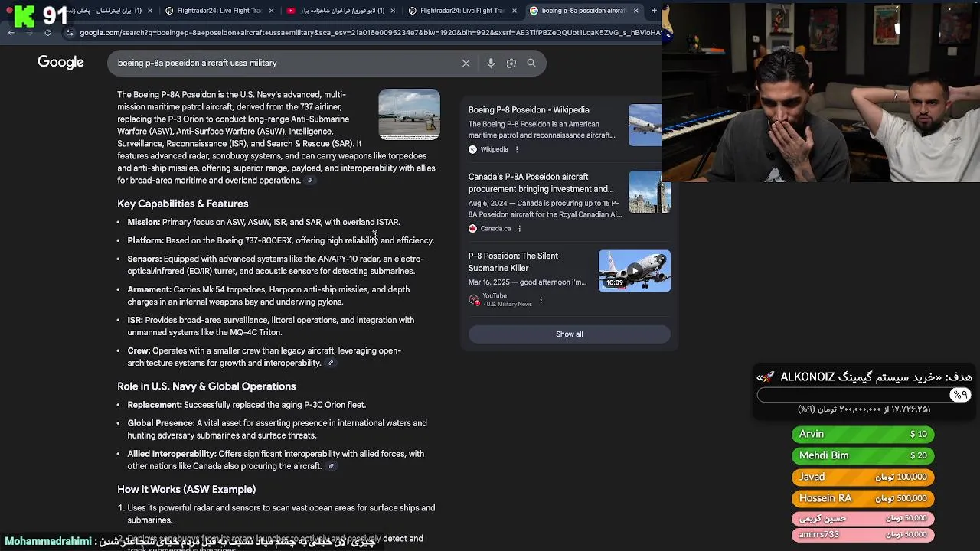Play the 10:09 YouTube video thumbnail
This screenshot has height=551, width=980.
click(634, 271)
